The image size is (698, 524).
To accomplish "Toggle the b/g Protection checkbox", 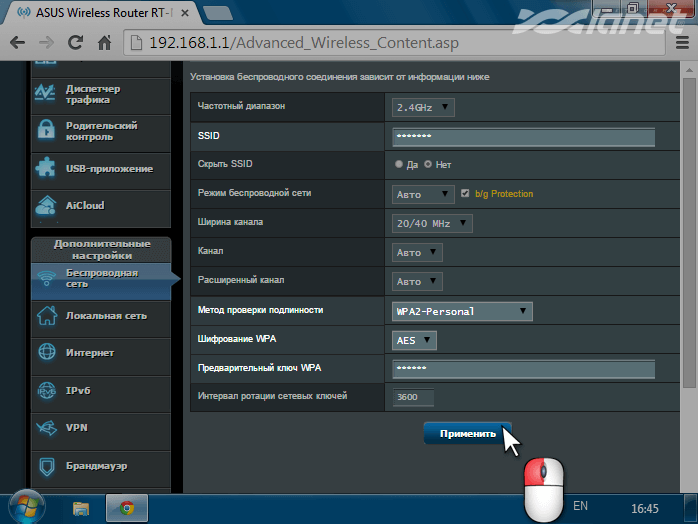I will click(x=465, y=193).
